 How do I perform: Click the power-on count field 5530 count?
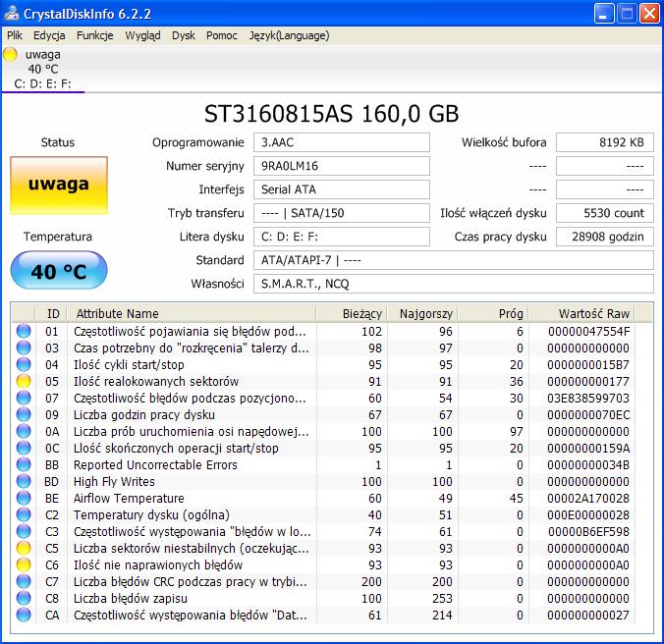click(605, 213)
